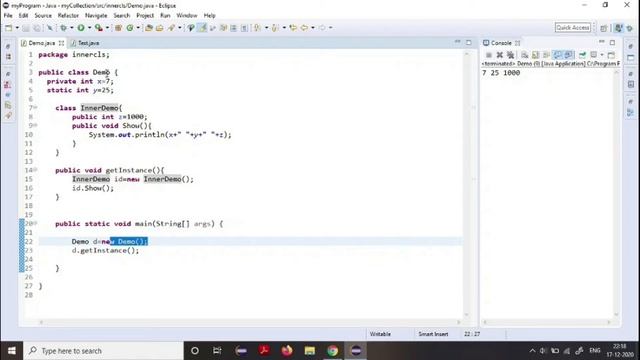
Task: Launch Debug with the bug icon
Action: pos(63,28)
